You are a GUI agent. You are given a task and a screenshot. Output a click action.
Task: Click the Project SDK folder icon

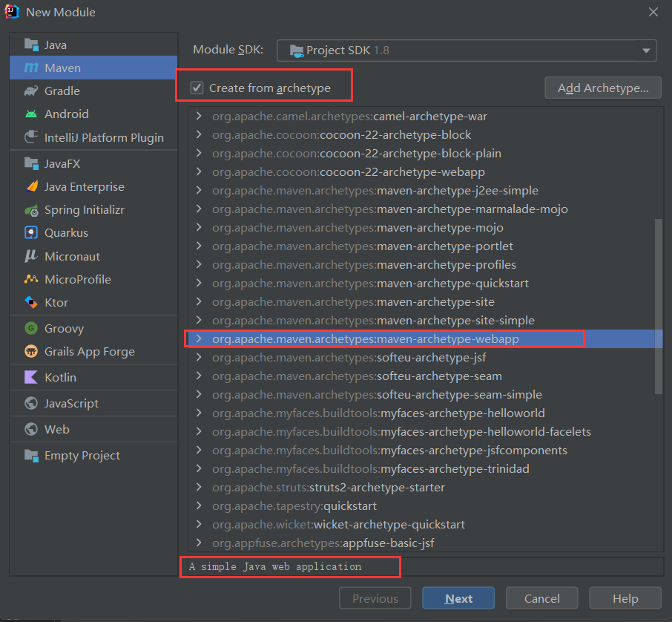(x=297, y=50)
